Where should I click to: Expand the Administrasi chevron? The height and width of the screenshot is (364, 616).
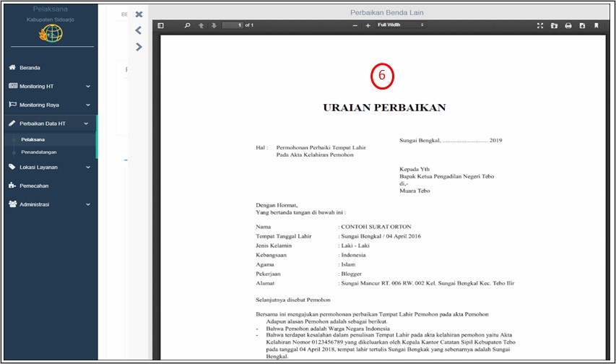point(88,204)
